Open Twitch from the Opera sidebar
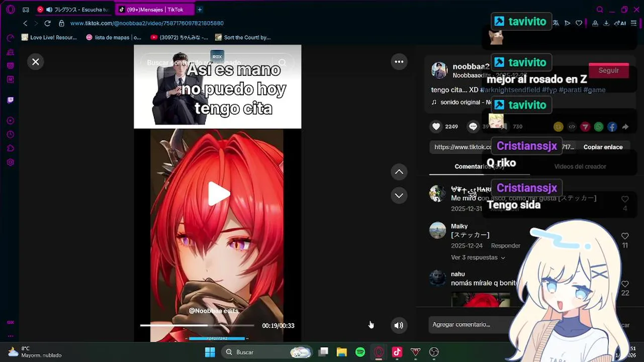Image resolution: width=644 pixels, height=362 pixels. [x=10, y=100]
